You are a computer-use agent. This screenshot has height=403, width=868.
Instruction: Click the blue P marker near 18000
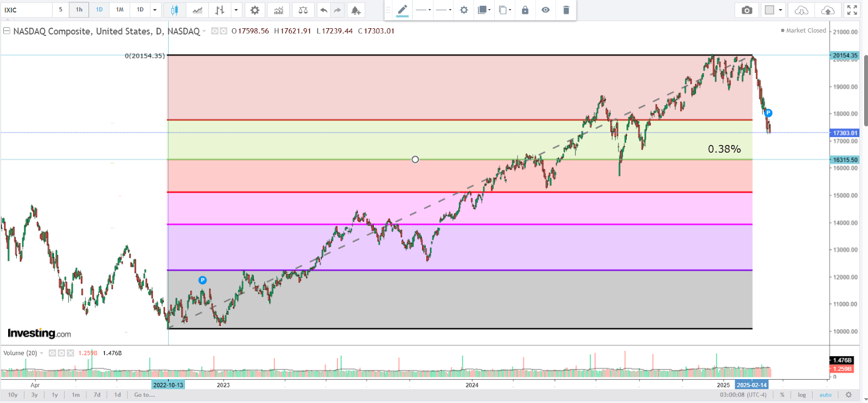[x=768, y=113]
